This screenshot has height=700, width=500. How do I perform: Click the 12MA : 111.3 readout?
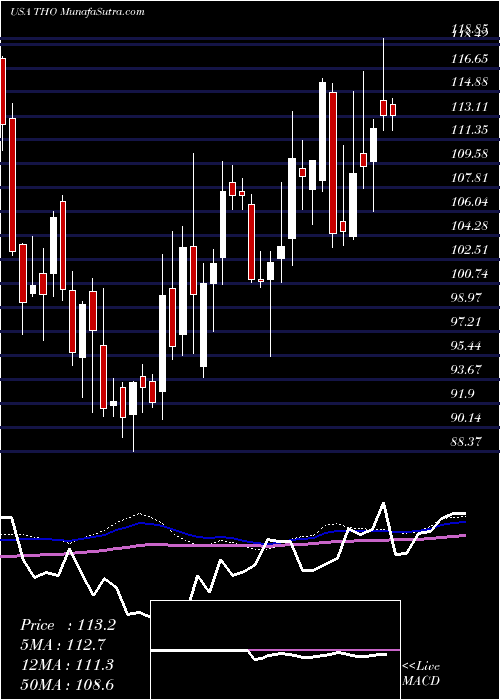tap(67, 665)
